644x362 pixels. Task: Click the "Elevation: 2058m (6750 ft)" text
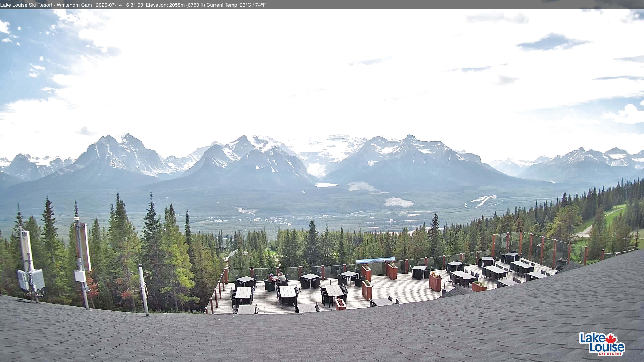175,5
